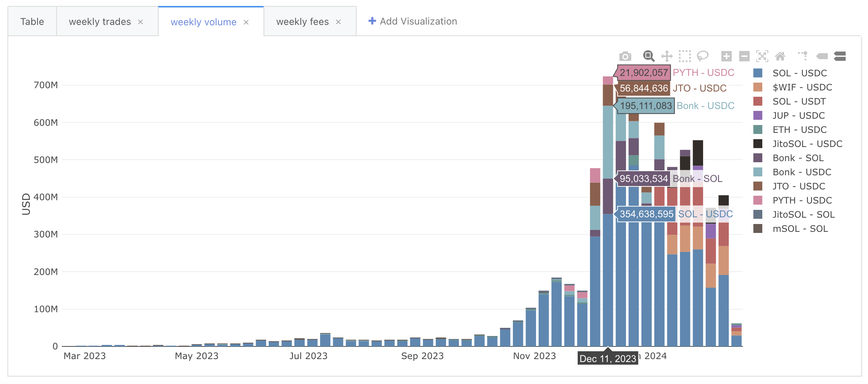Go to the Table tab

[x=32, y=22]
